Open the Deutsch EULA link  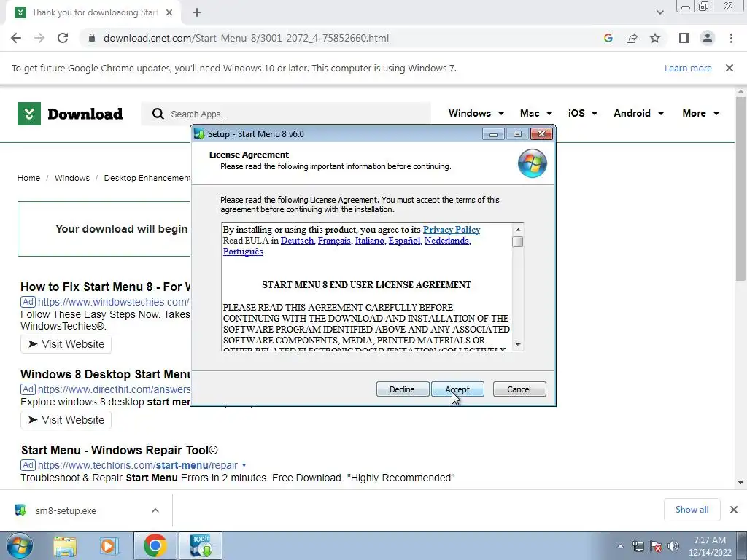pos(298,241)
